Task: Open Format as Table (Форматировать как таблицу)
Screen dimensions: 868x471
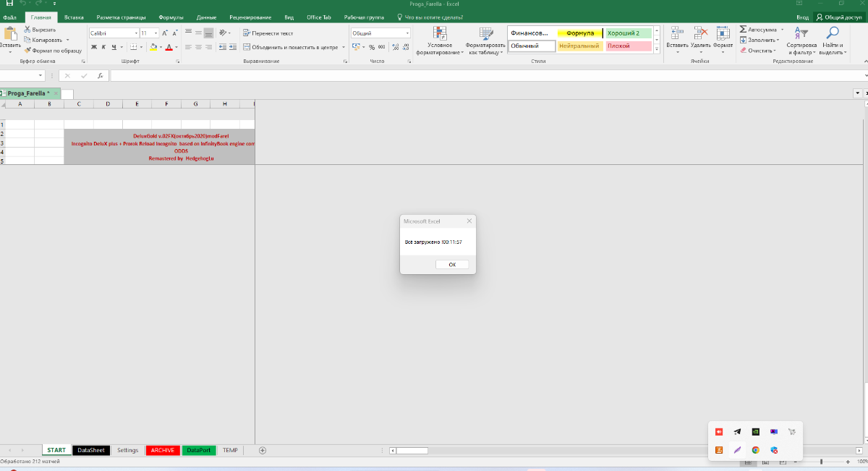Action: (x=485, y=41)
